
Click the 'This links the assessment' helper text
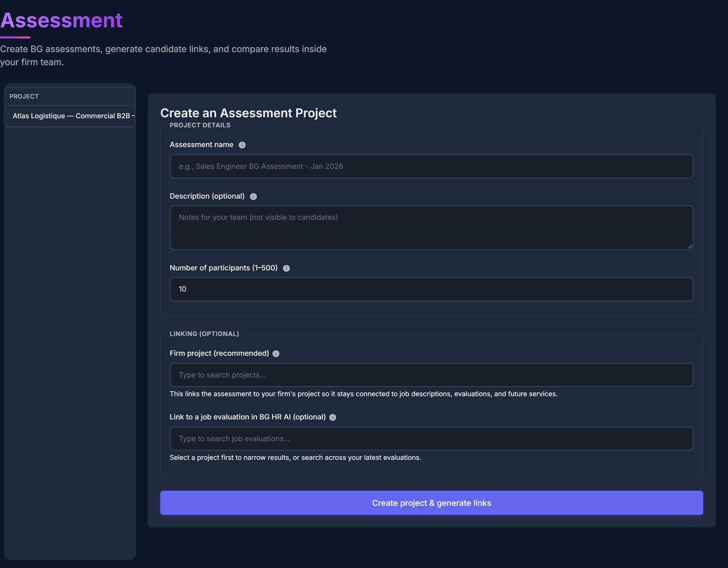tap(364, 394)
